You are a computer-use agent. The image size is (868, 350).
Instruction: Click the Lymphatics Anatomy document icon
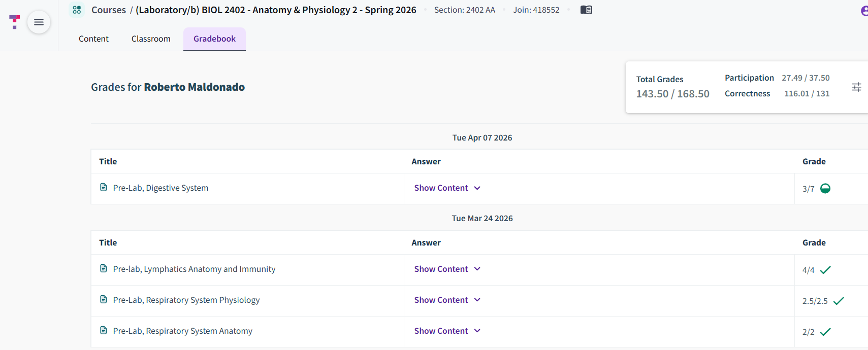pos(104,269)
